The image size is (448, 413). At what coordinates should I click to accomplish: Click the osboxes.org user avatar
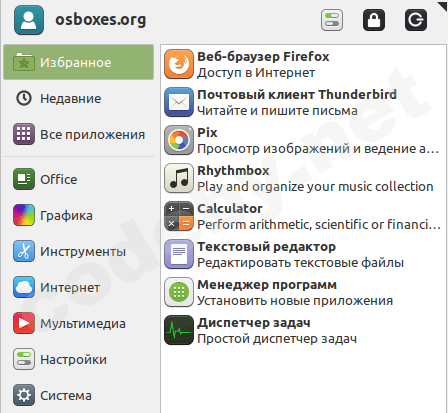tap(29, 20)
